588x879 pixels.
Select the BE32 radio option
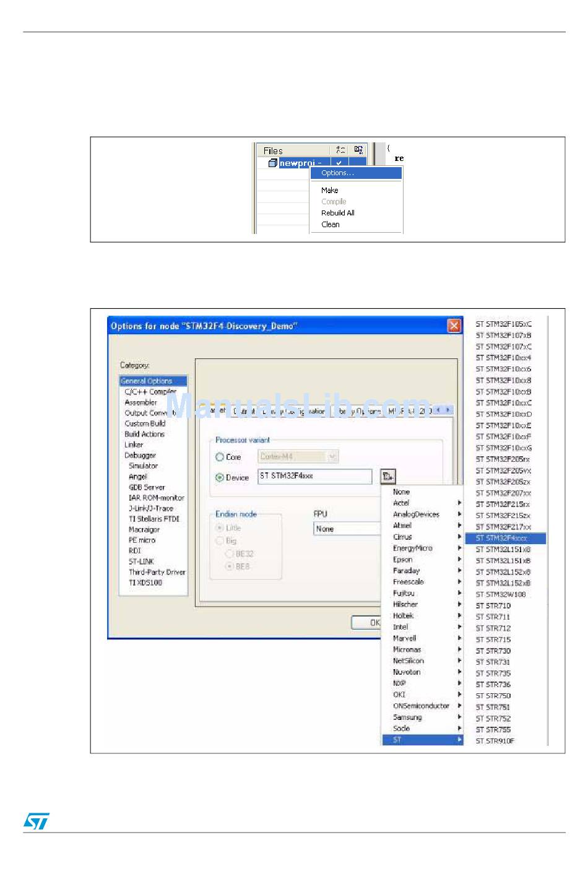[x=230, y=554]
